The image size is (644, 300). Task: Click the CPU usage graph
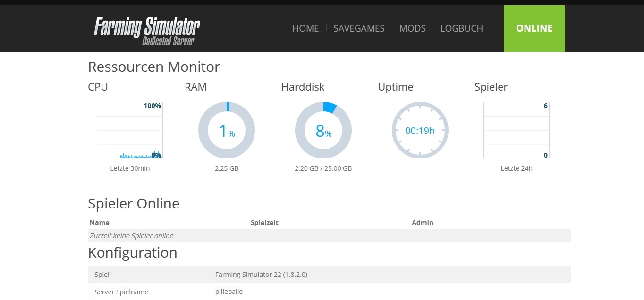[130, 130]
